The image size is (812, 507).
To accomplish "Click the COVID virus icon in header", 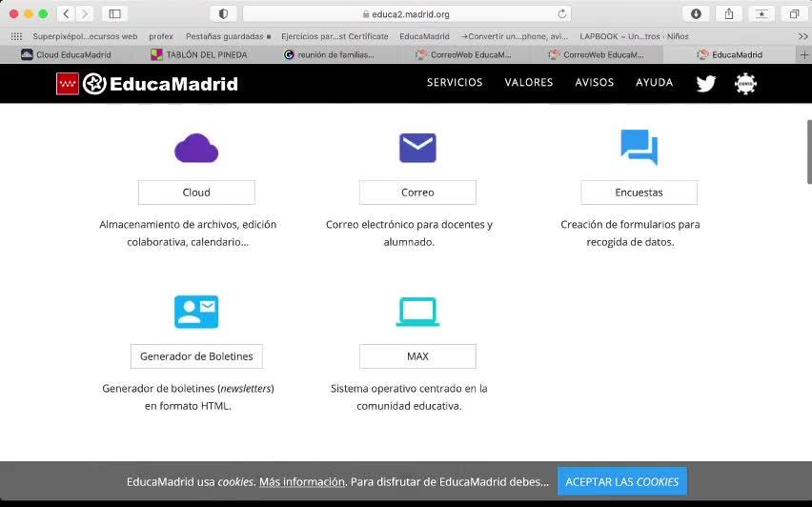I will pyautogui.click(x=745, y=83).
